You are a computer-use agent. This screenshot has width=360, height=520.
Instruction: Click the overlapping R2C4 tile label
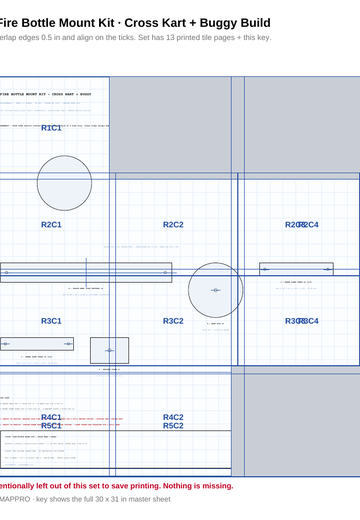pos(309,225)
